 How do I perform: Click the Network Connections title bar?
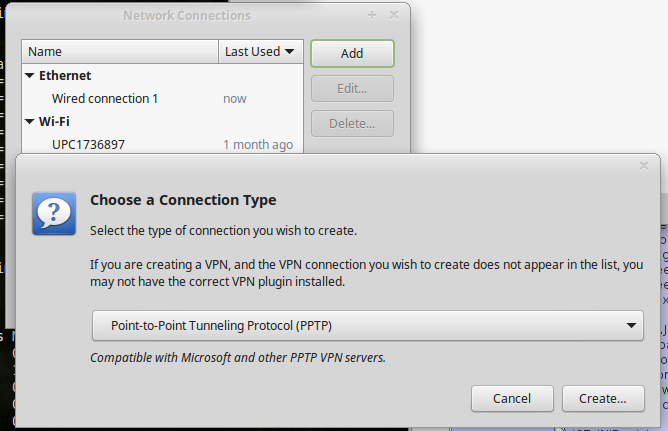(187, 16)
